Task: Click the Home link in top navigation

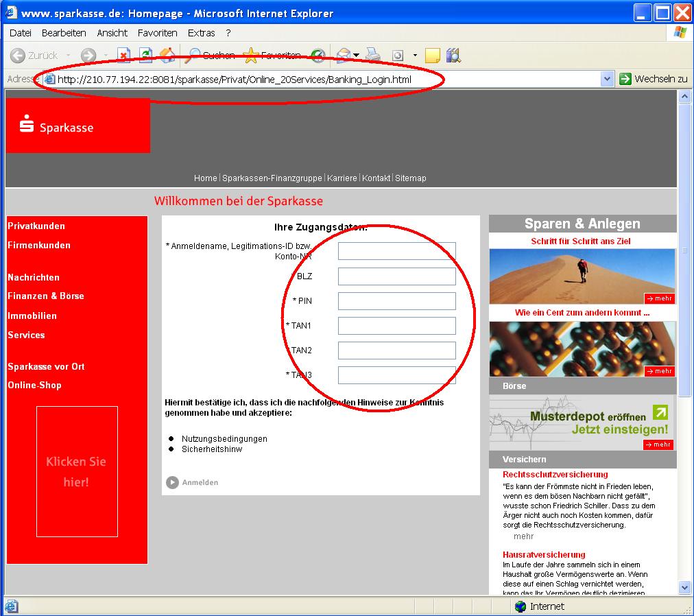Action: (x=205, y=178)
